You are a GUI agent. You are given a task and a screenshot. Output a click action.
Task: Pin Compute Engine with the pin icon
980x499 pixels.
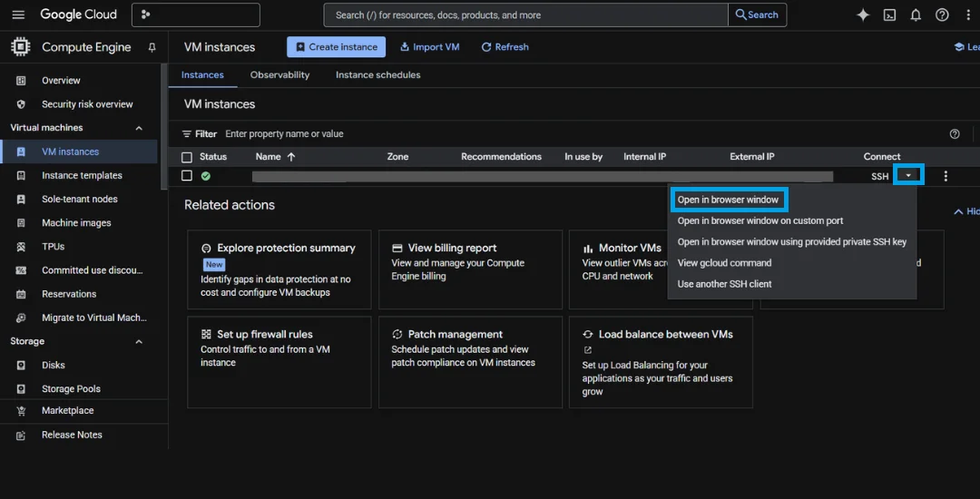tap(152, 47)
